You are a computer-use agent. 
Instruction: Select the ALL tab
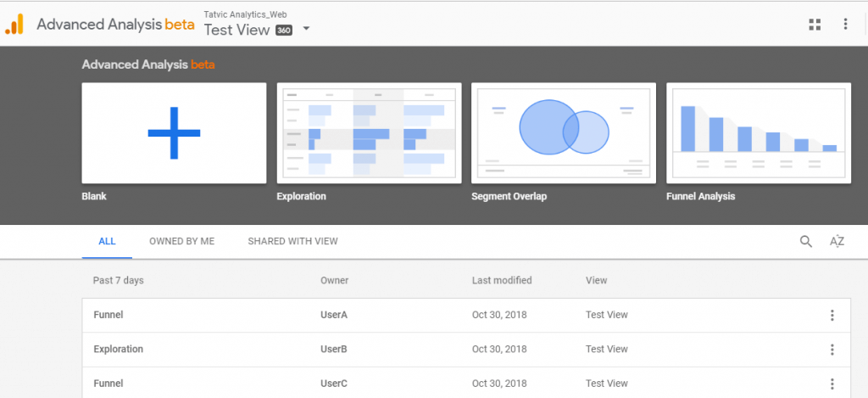point(107,241)
